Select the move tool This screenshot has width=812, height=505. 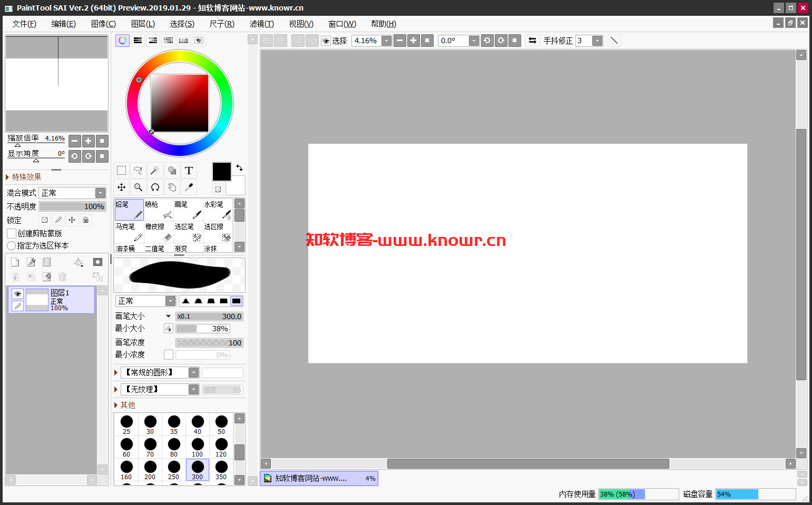pyautogui.click(x=121, y=187)
